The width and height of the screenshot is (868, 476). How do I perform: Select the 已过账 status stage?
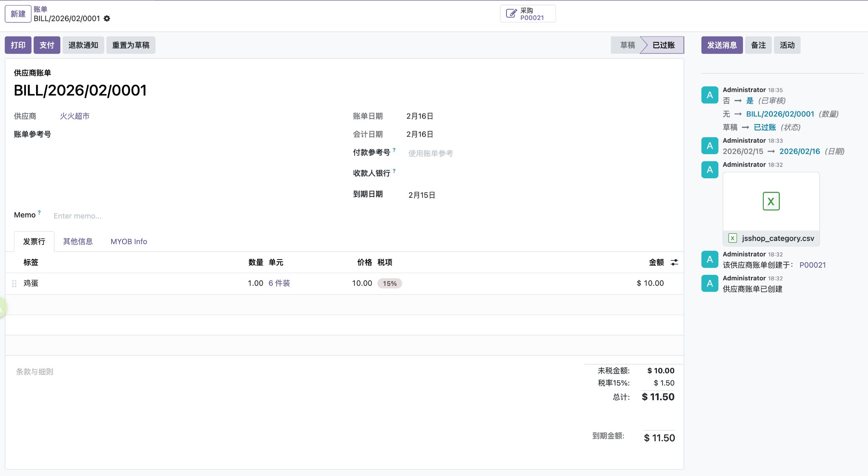click(663, 45)
